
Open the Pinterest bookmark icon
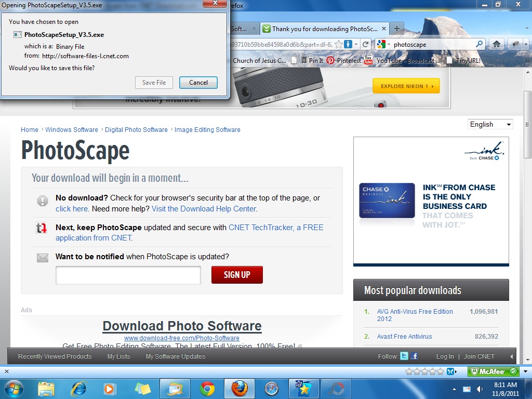(330, 60)
